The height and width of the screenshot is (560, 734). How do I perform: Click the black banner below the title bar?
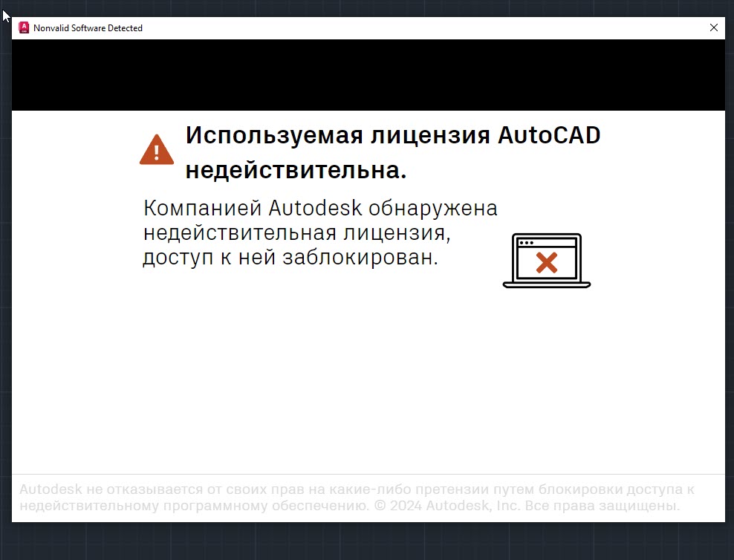point(368,75)
